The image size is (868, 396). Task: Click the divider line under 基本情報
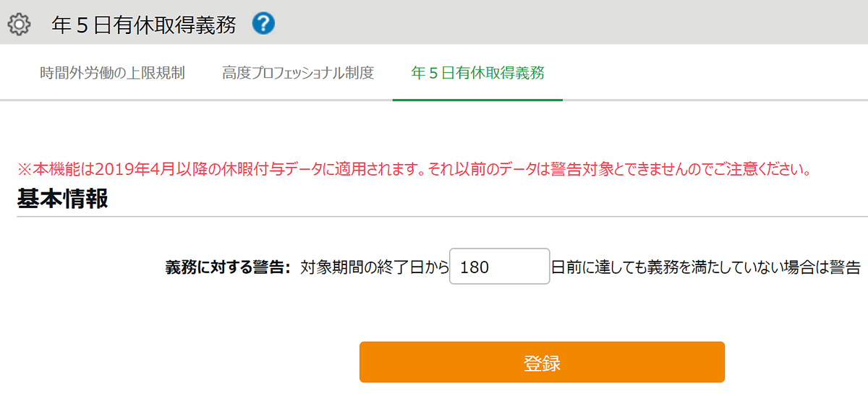click(x=443, y=216)
